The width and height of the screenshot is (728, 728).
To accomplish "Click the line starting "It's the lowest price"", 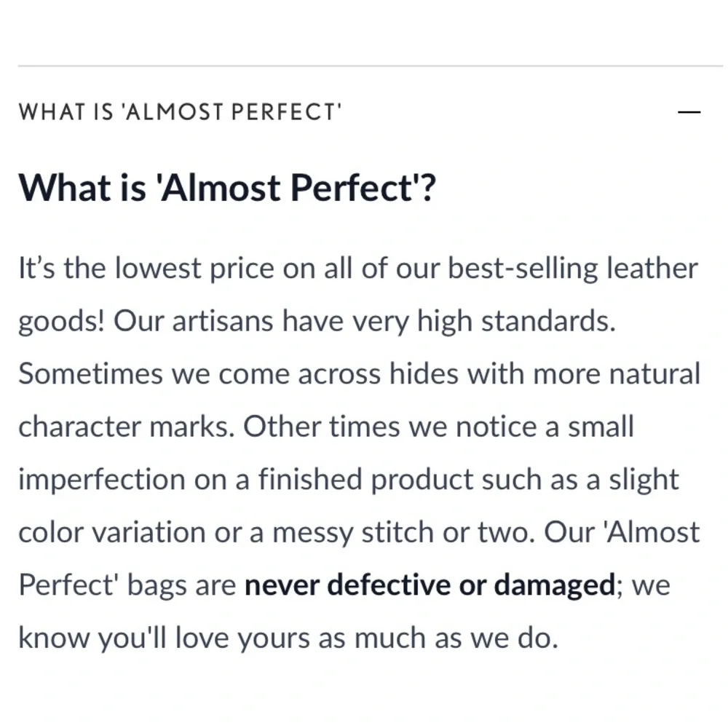I will point(358,270).
